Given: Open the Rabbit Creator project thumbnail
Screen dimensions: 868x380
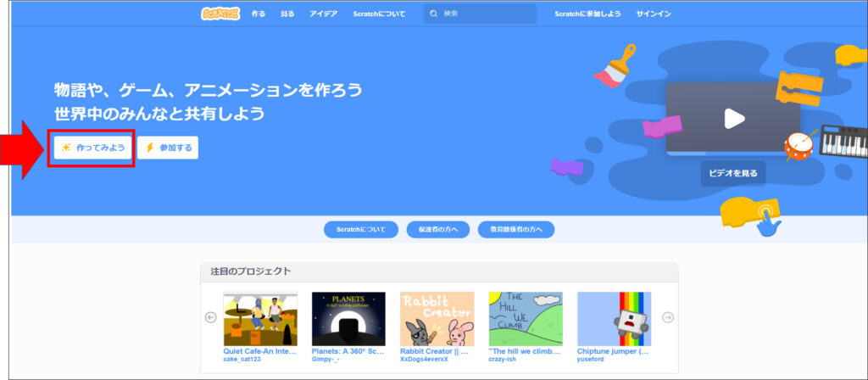Looking at the screenshot, I should click(x=437, y=319).
